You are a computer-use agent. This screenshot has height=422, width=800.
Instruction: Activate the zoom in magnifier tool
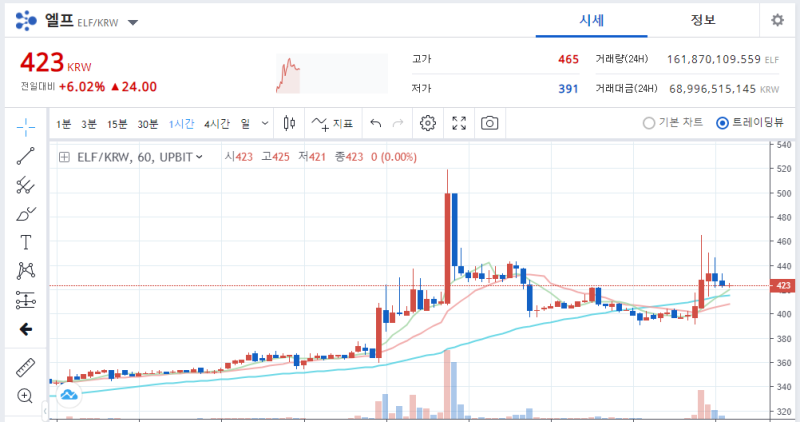(x=25, y=395)
